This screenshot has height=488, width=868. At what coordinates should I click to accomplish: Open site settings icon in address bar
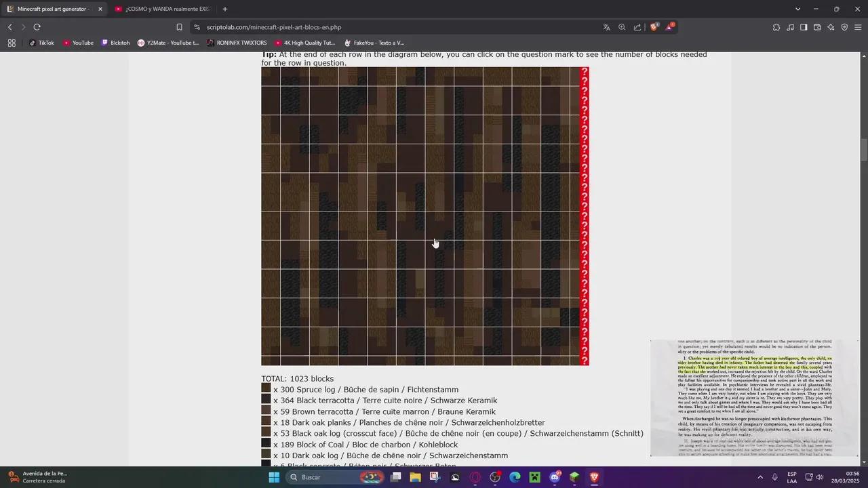(x=197, y=27)
